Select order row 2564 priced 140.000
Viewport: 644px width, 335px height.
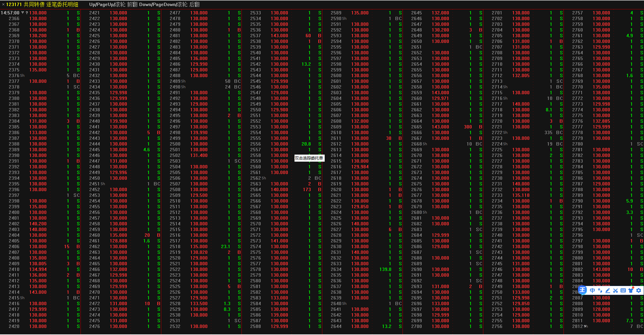point(279,189)
